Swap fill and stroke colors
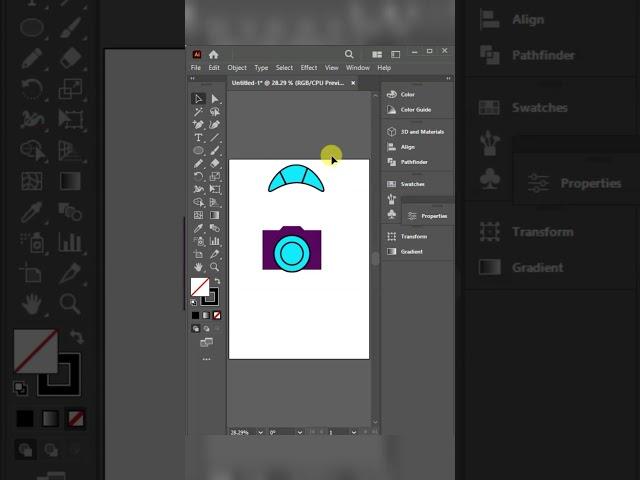640x480 pixels. pos(216,281)
